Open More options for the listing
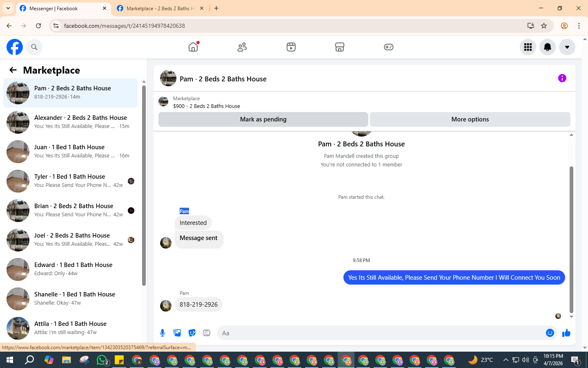This screenshot has width=588, height=368. [x=470, y=119]
